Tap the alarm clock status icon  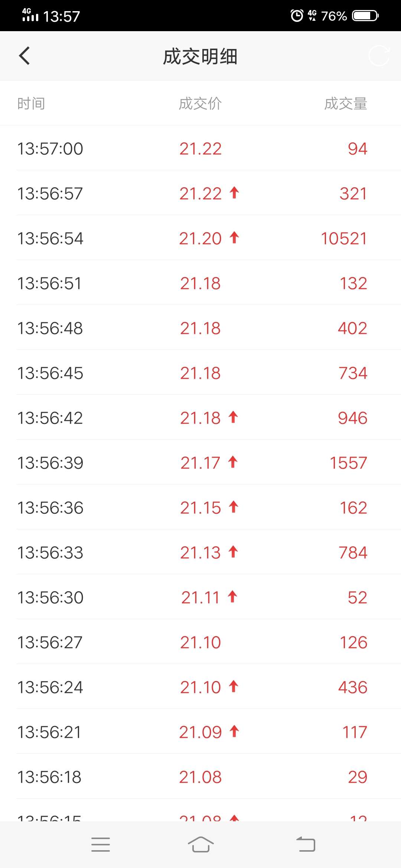[x=297, y=16]
